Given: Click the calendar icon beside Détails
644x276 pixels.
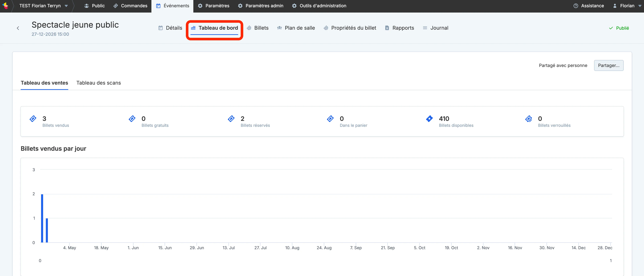Looking at the screenshot, I should click(161, 28).
